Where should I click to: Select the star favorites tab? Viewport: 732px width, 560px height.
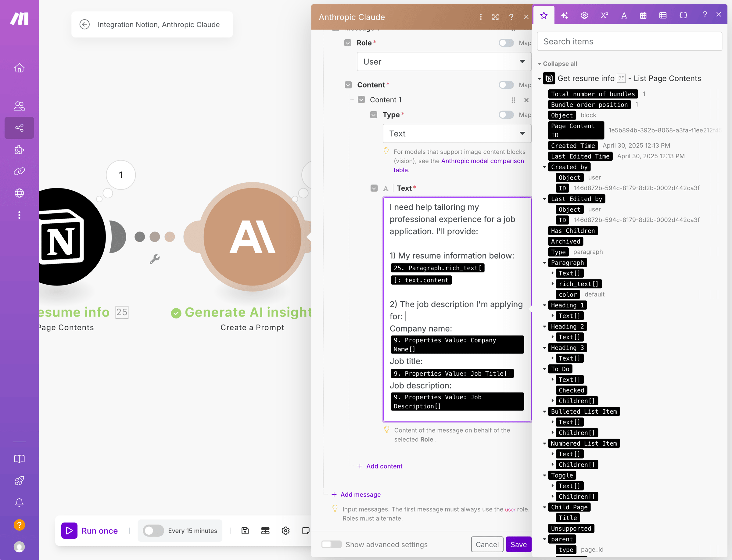coord(544,15)
